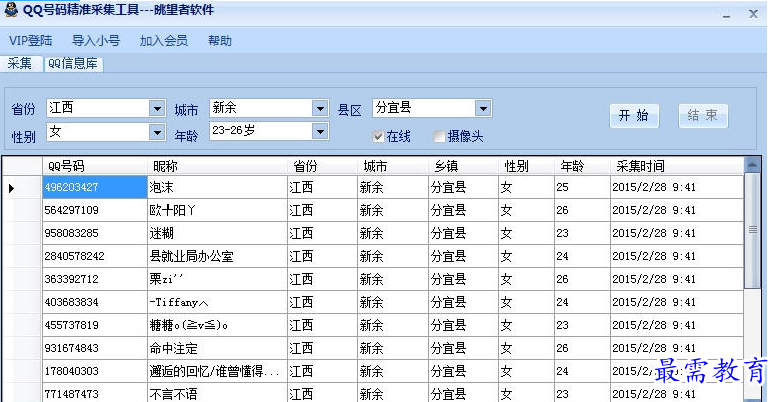Click the 乡镇 column header
The width and height of the screenshot is (776, 402).
point(463,166)
